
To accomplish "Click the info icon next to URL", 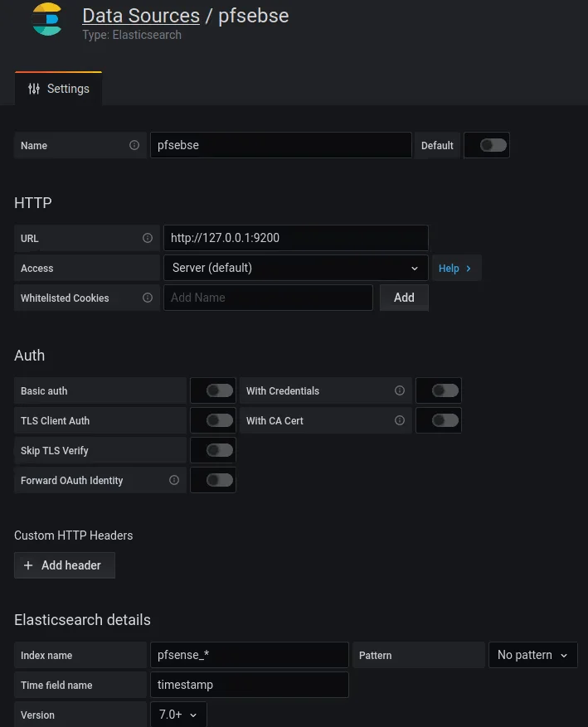I will 148,238.
